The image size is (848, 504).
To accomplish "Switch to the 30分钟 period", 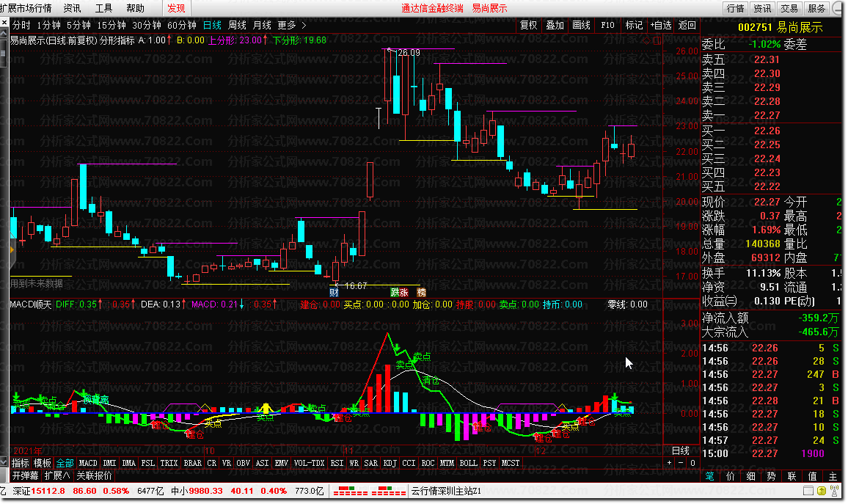I will 147,26.
